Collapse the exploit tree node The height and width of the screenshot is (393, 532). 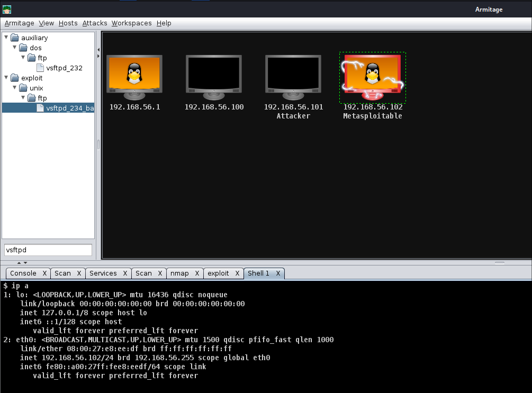(6, 78)
